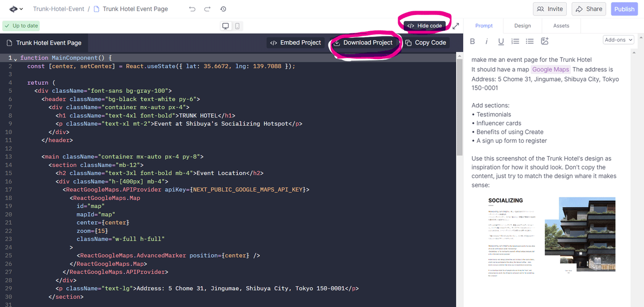
Task: Expand the editor to fullscreen
Action: 456,26
